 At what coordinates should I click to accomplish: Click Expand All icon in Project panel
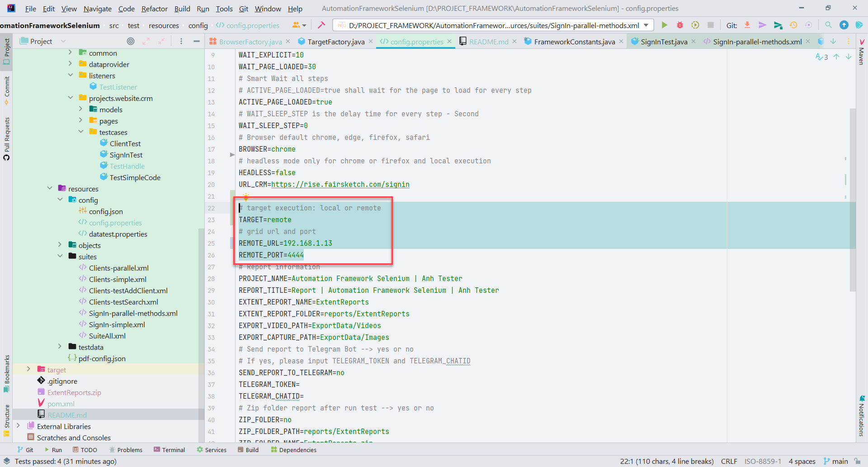click(x=146, y=41)
